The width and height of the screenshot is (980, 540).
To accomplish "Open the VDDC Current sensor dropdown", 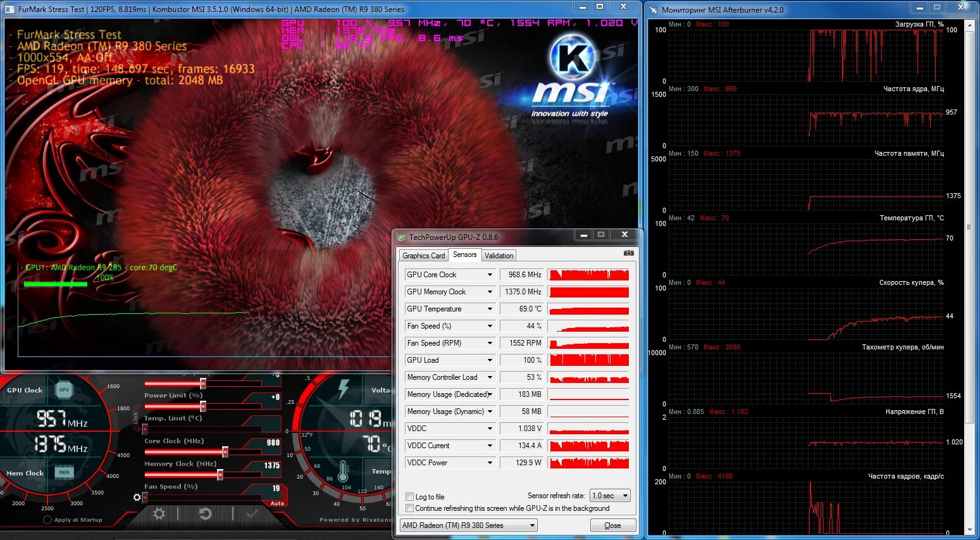I will pyautogui.click(x=490, y=446).
